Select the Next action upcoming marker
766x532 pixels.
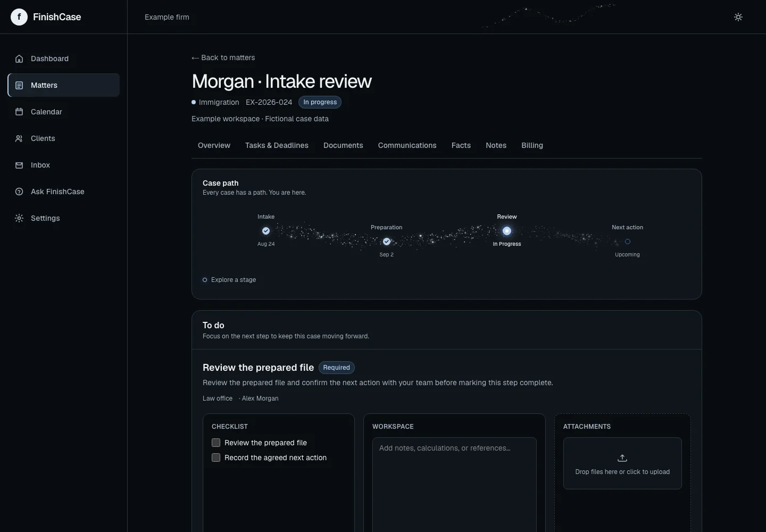628,242
